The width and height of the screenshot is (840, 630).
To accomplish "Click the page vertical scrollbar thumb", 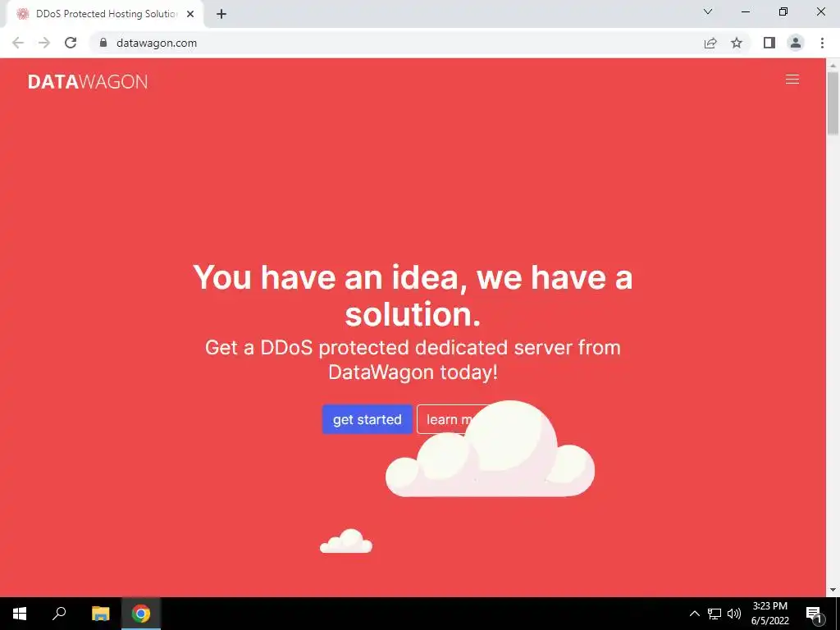I will click(x=833, y=103).
